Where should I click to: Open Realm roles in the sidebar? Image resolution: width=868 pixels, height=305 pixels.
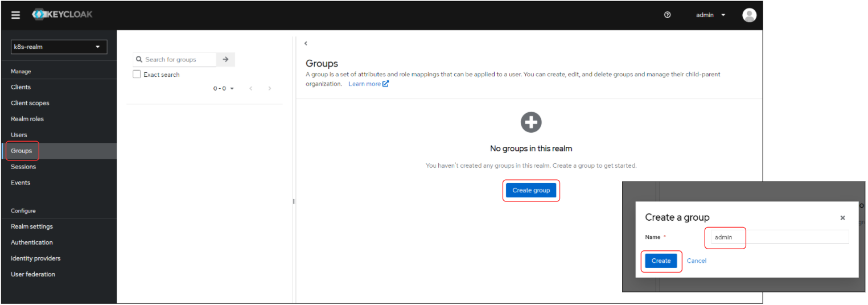coord(59,119)
